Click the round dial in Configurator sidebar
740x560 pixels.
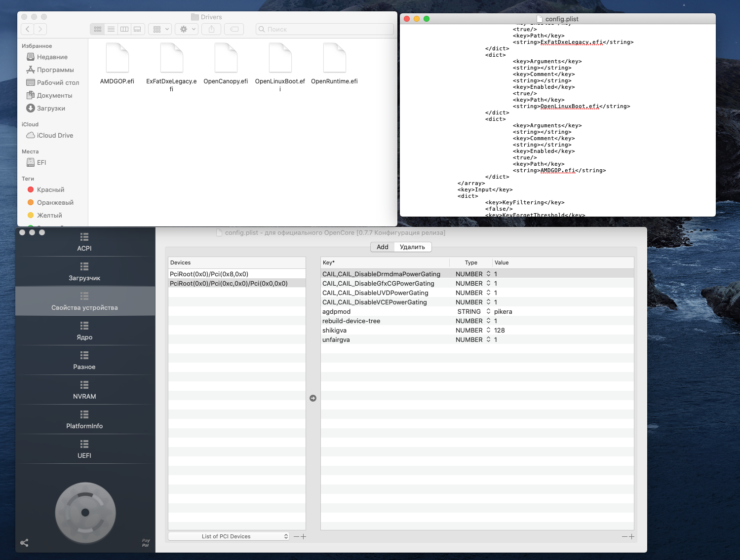(85, 513)
